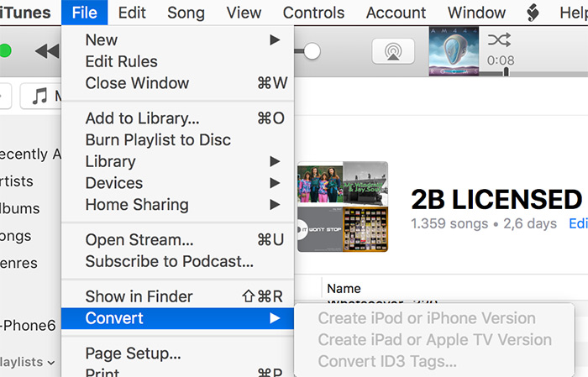The width and height of the screenshot is (588, 377).
Task: Open the Edit menu
Action: 132,13
